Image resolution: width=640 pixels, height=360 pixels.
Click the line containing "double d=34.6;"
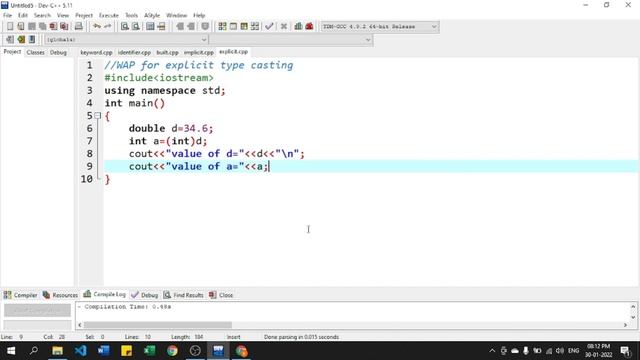tap(171, 128)
